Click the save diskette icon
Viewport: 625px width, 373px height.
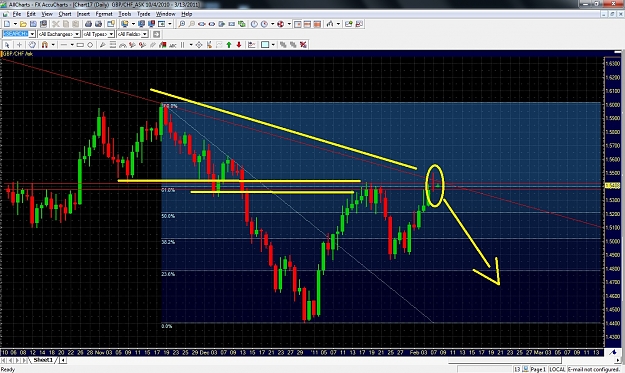tap(33, 24)
